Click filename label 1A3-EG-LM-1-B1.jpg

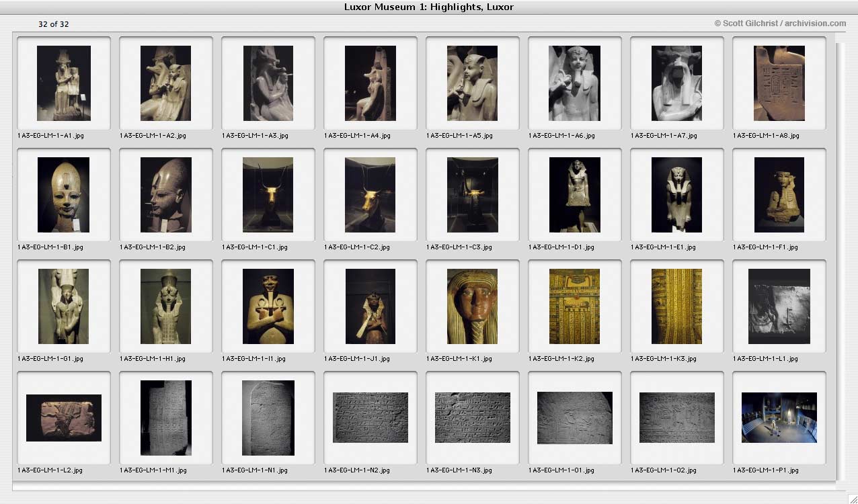(x=50, y=247)
